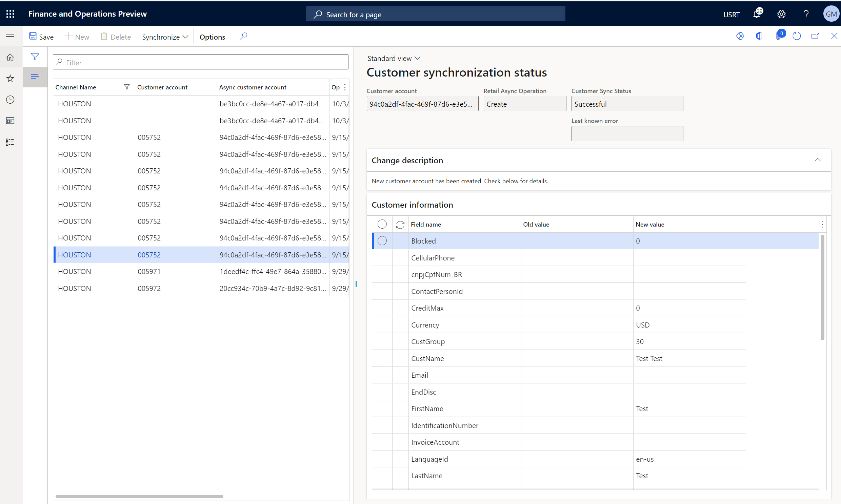Open the help question mark

[x=806, y=14]
